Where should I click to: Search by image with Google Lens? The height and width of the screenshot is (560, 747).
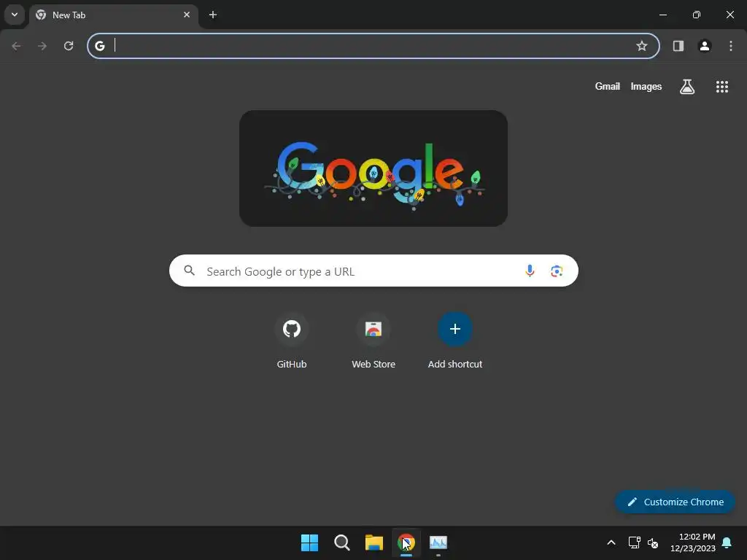click(x=557, y=271)
